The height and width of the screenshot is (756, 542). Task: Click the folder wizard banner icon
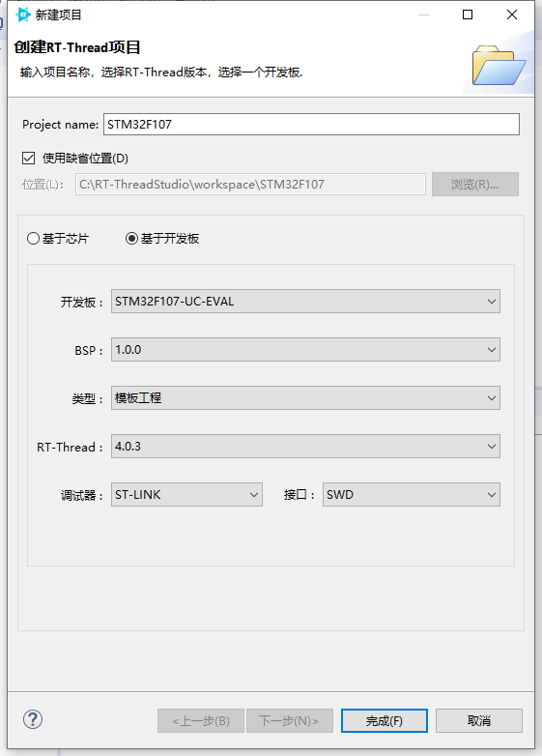(499, 65)
